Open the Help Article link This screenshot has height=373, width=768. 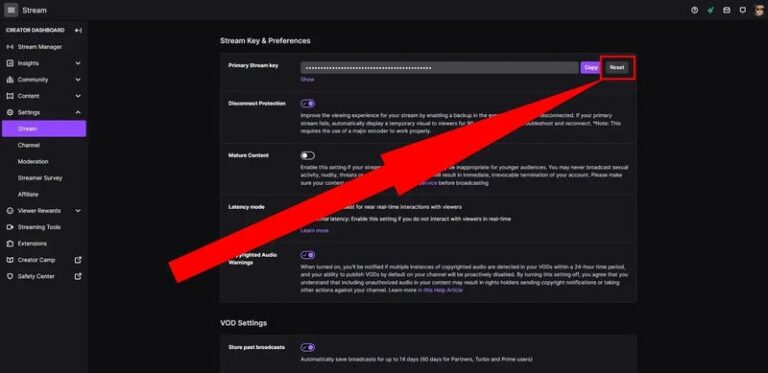pyautogui.click(x=440, y=290)
